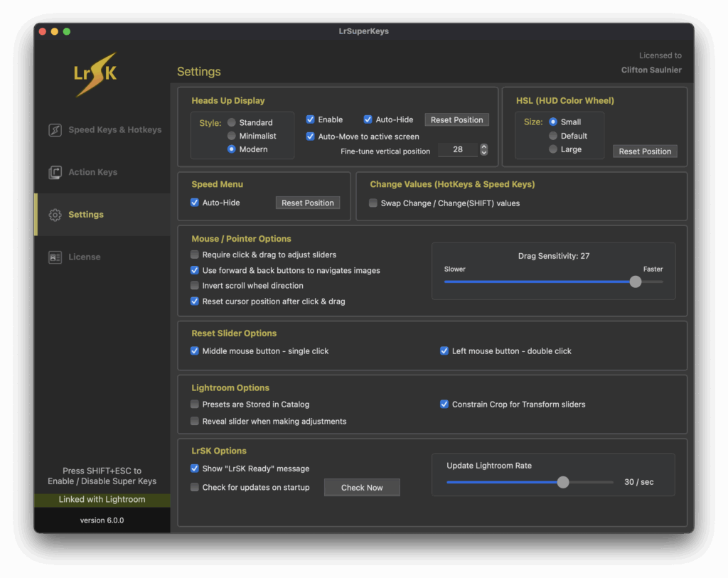Select Large HSL wheel size

(x=553, y=149)
